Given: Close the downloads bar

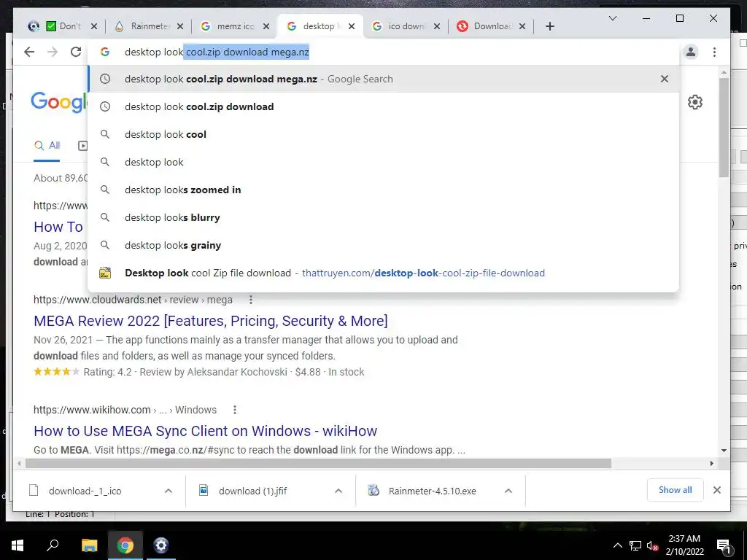Looking at the screenshot, I should [x=717, y=490].
